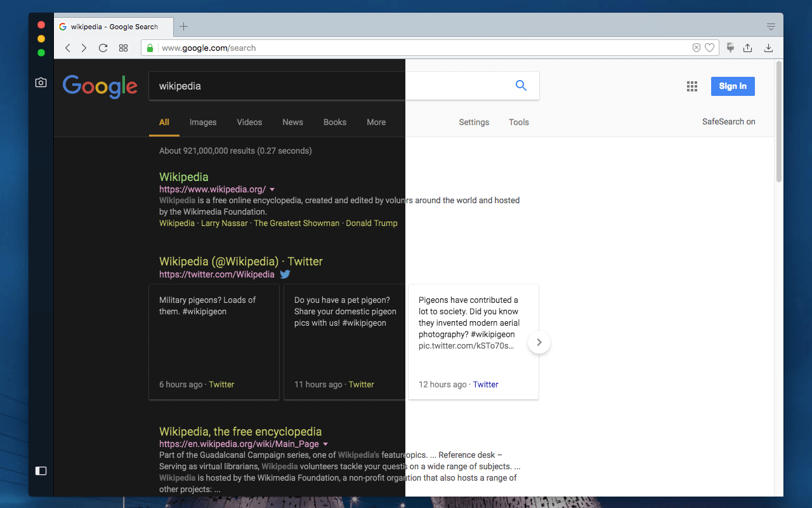Open the start page grid icon
Image resolution: width=812 pixels, height=508 pixels.
124,48
